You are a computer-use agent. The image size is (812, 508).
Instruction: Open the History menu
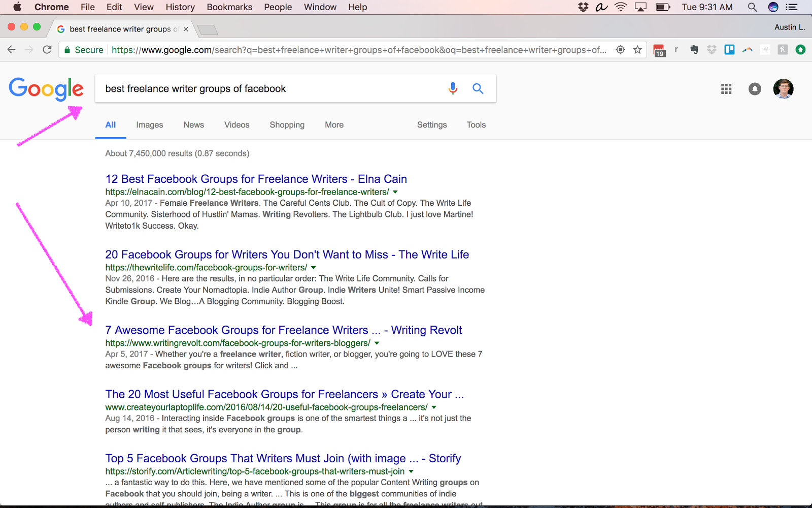pos(180,7)
